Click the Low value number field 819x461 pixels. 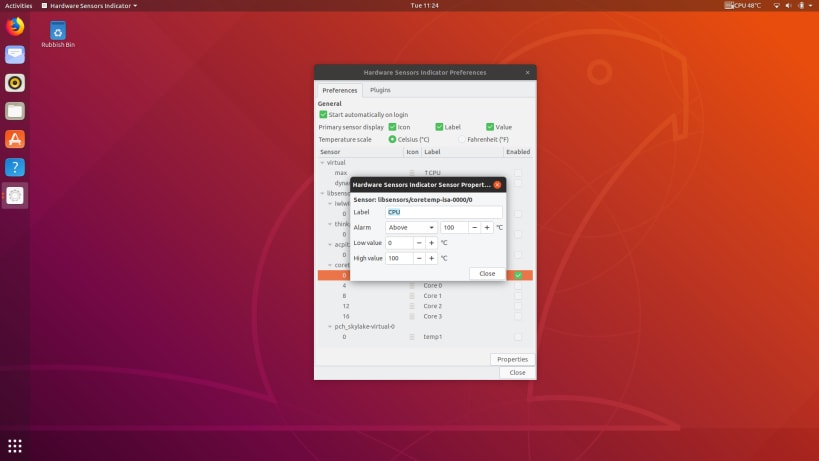(x=399, y=243)
